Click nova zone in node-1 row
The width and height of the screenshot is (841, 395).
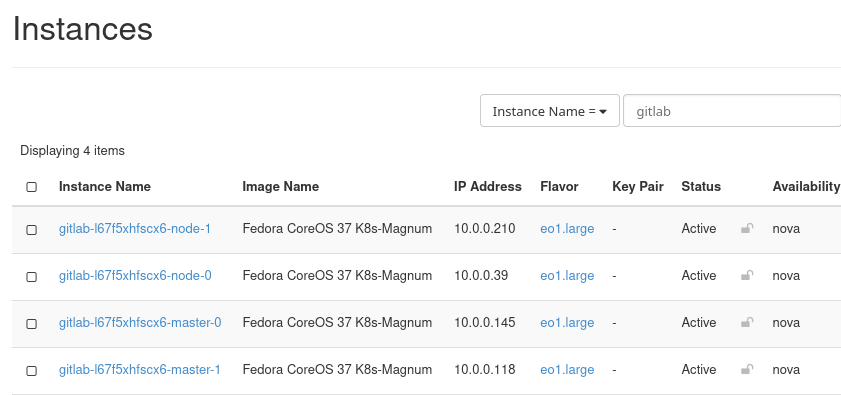[x=786, y=229]
